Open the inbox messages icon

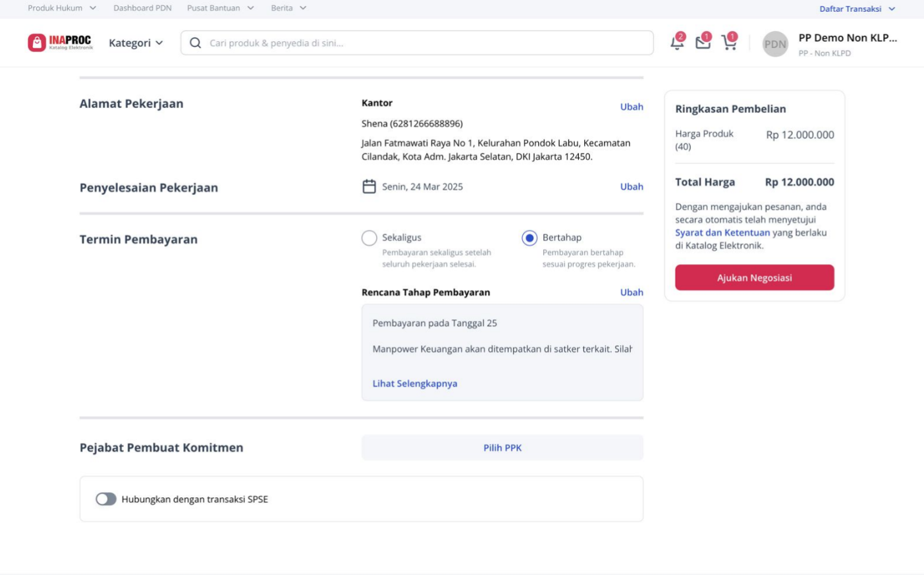tap(703, 43)
